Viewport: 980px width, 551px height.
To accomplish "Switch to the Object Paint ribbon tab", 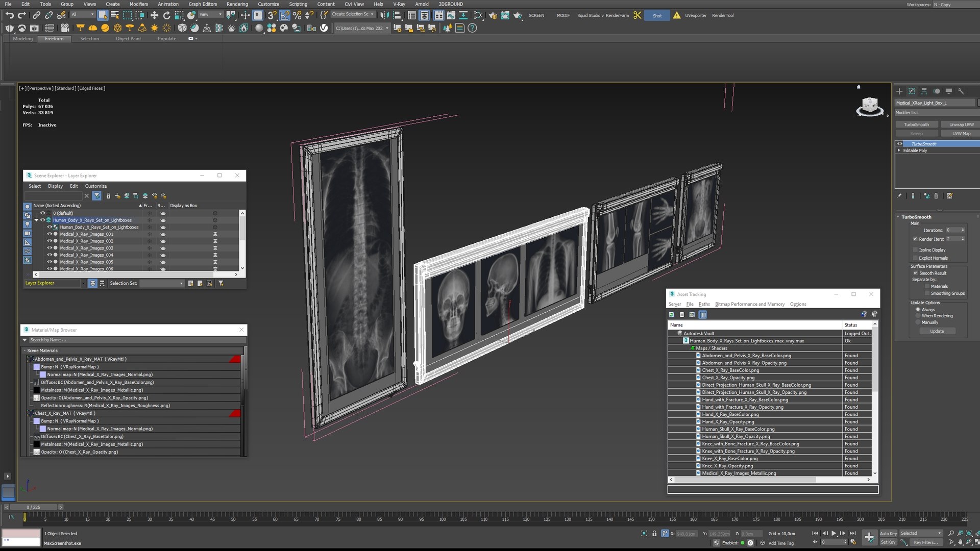I will [x=128, y=39].
